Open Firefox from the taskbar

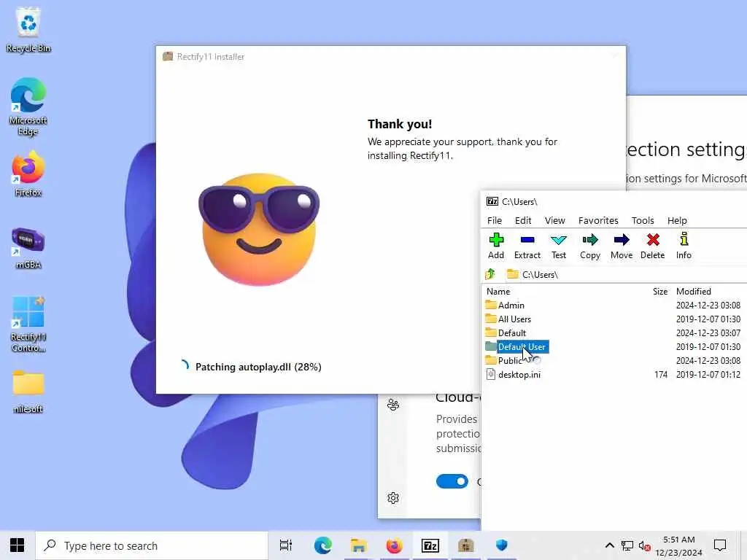(x=394, y=545)
